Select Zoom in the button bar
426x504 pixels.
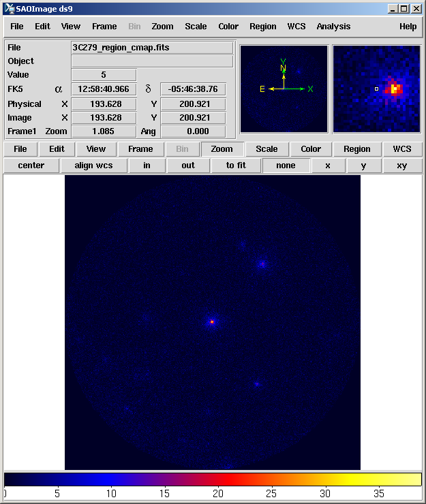pos(222,149)
